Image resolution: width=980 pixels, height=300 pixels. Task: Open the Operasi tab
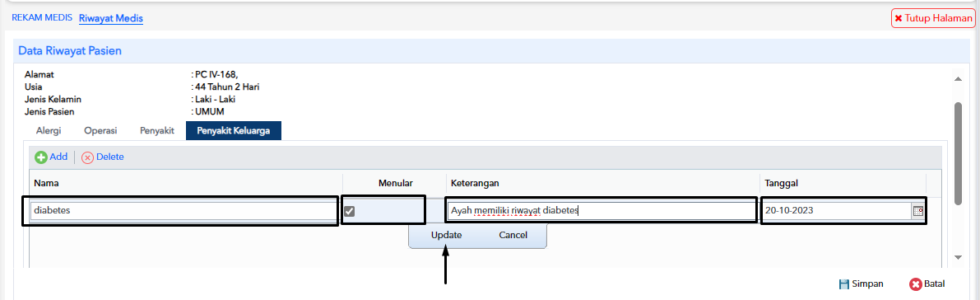coord(100,131)
